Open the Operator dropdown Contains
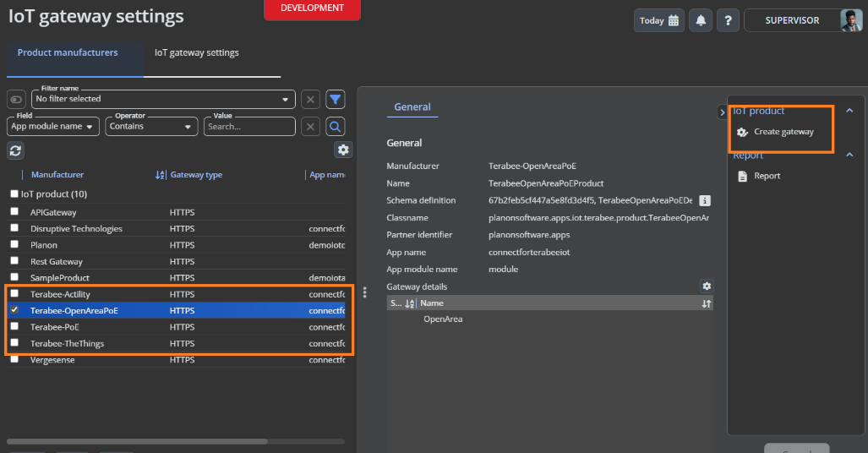This screenshot has width=868, height=453. pos(151,126)
